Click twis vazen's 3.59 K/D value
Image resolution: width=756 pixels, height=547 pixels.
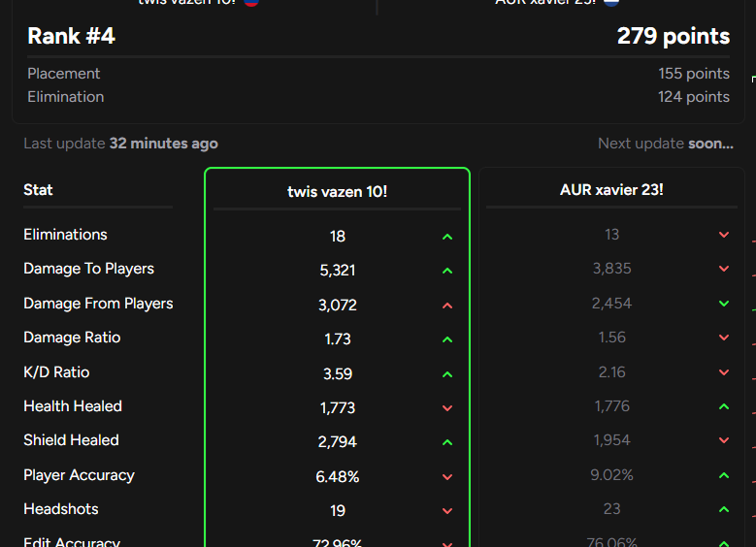coord(337,374)
